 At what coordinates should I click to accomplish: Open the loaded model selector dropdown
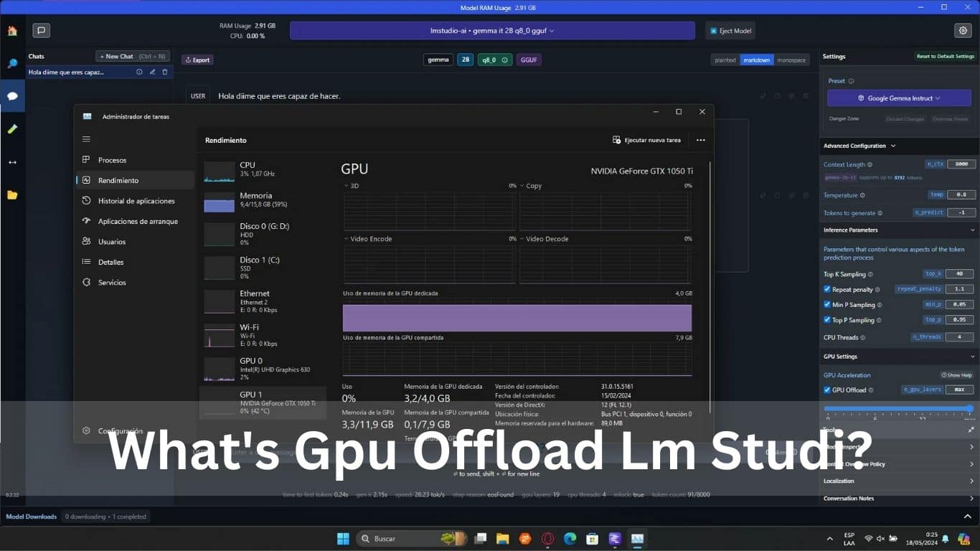[x=492, y=31]
